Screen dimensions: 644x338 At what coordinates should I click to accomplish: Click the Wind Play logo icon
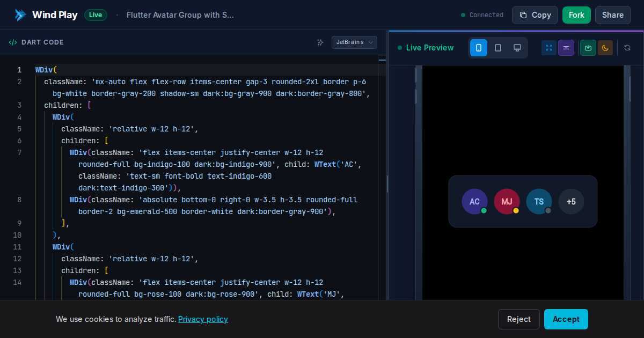pyautogui.click(x=20, y=15)
